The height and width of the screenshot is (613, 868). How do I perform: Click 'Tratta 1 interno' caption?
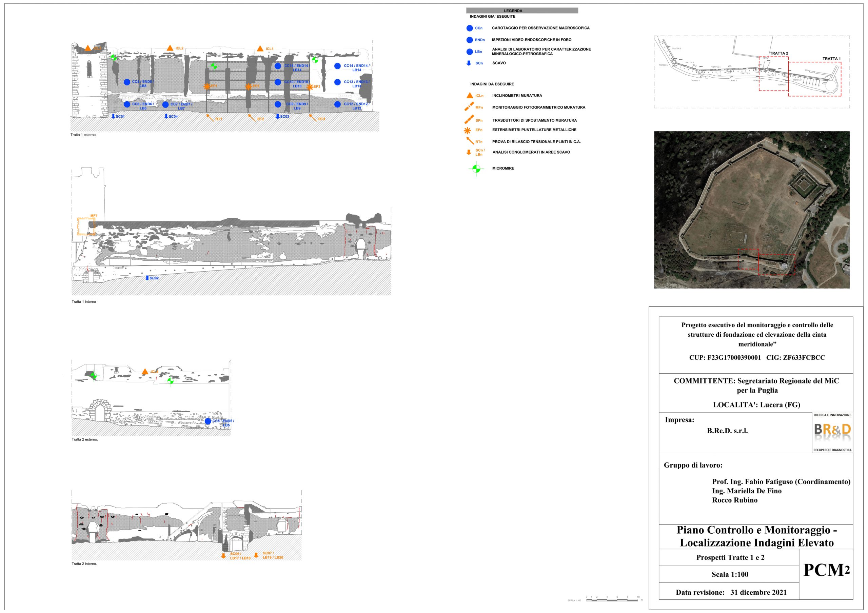(x=84, y=302)
